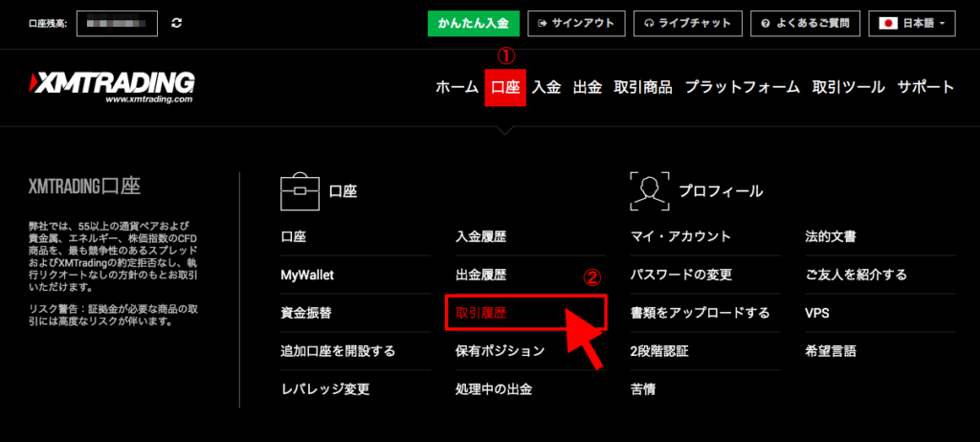This screenshot has height=442, width=980.
Task: Open 取引ツール menu
Action: 849,87
